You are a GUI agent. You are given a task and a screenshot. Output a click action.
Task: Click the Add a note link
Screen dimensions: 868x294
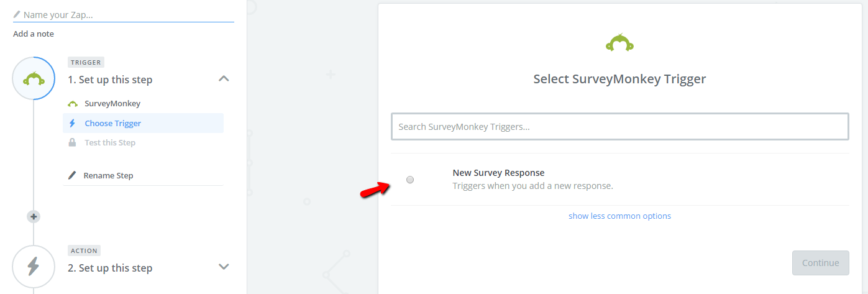click(x=34, y=34)
